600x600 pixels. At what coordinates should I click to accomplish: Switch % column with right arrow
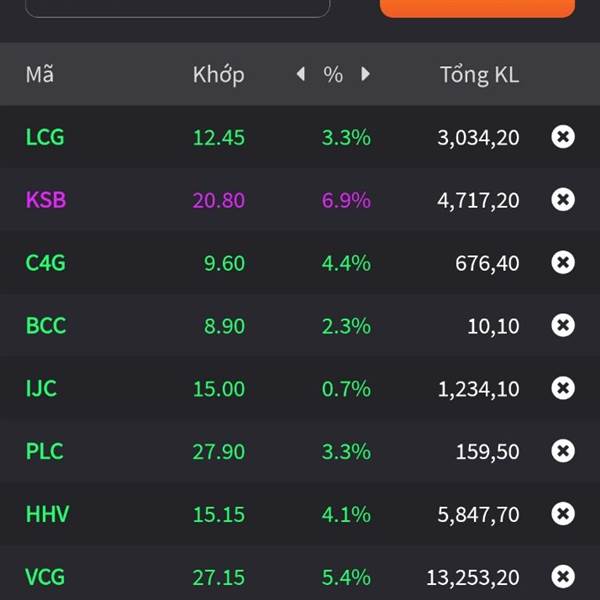click(x=365, y=74)
